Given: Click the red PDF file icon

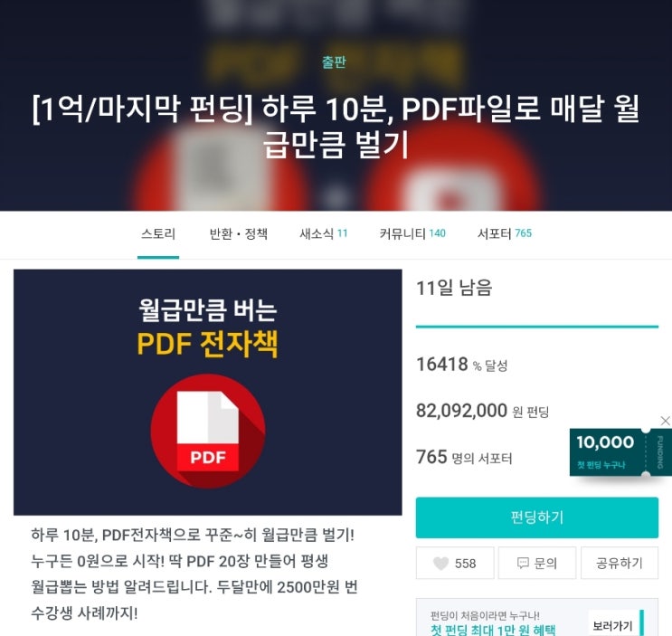Looking at the screenshot, I should pos(208,431).
